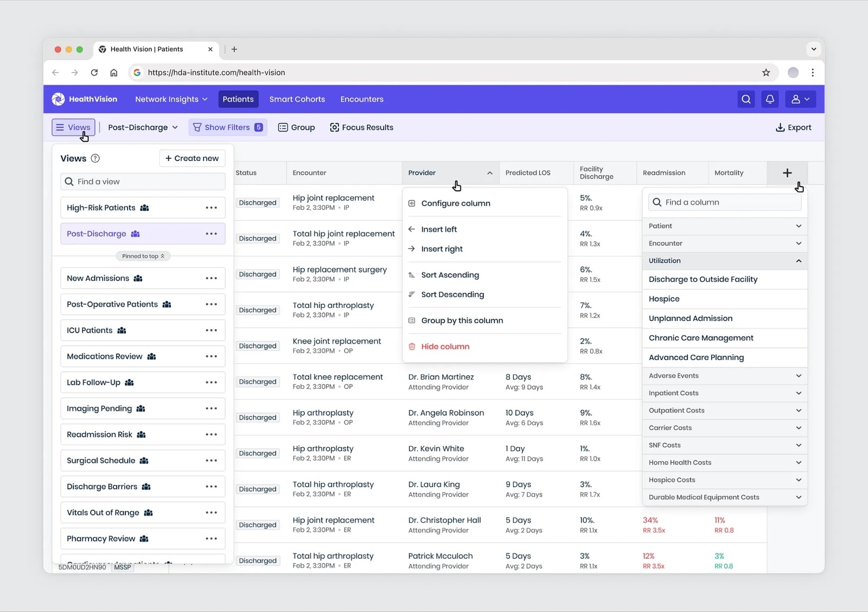
Task: Open New Admissions three-dot menu
Action: tap(211, 278)
